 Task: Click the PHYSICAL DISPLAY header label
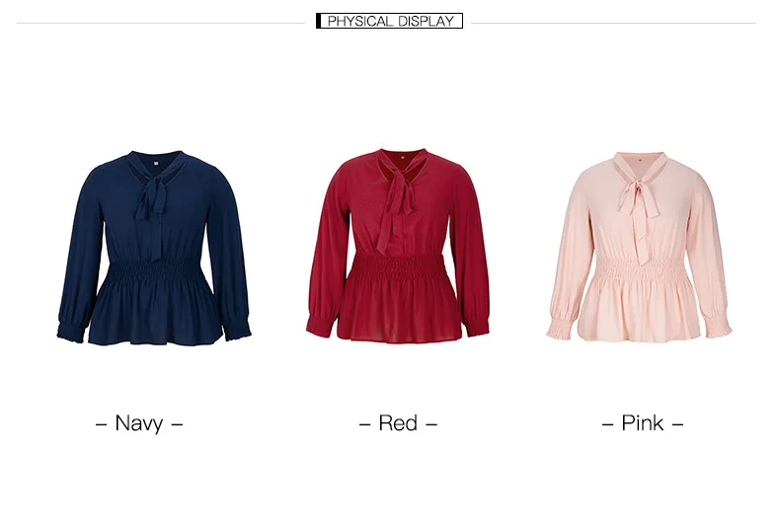tap(389, 21)
